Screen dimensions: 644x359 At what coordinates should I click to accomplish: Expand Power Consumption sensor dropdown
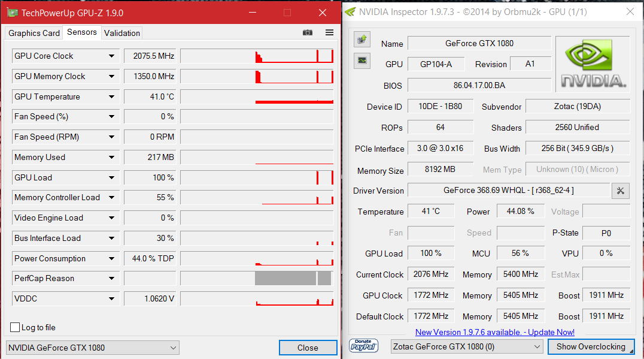click(x=111, y=259)
